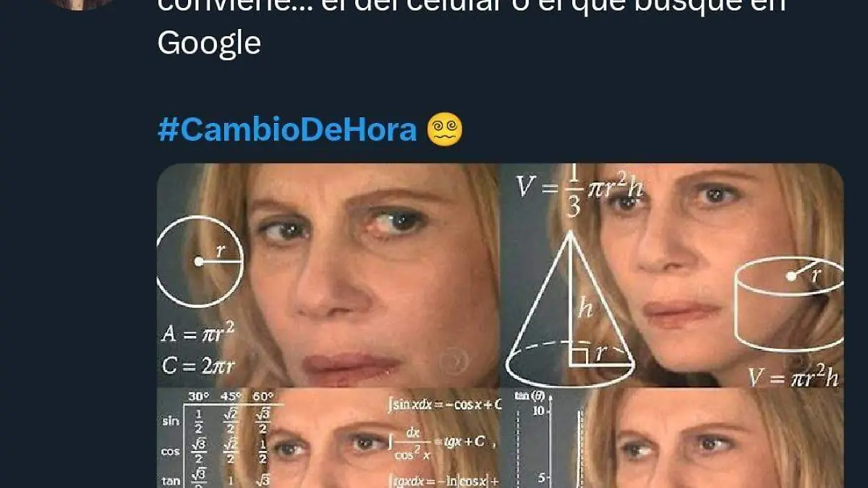This screenshot has height=488, width=868.
Task: Click the sin cos tan values table
Action: tap(217, 439)
